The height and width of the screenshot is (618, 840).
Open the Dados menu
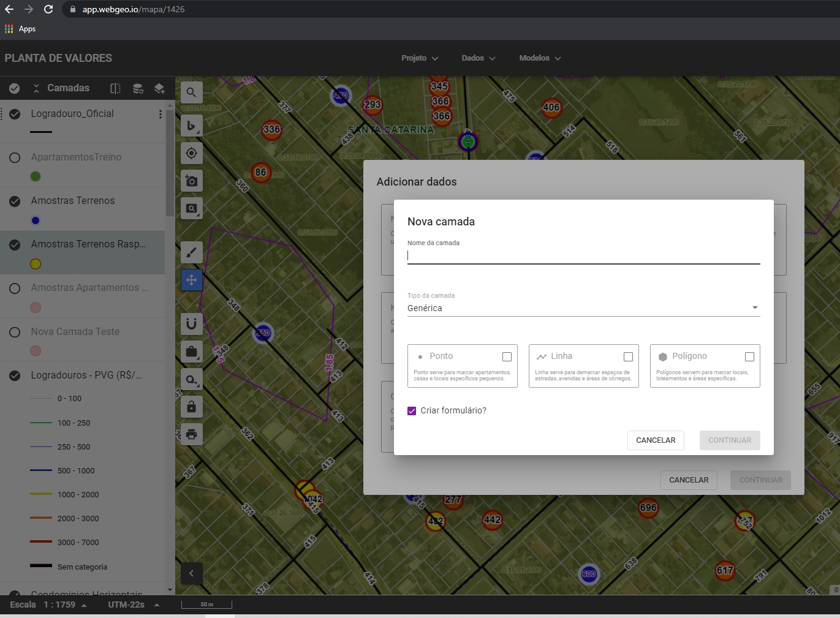point(479,58)
